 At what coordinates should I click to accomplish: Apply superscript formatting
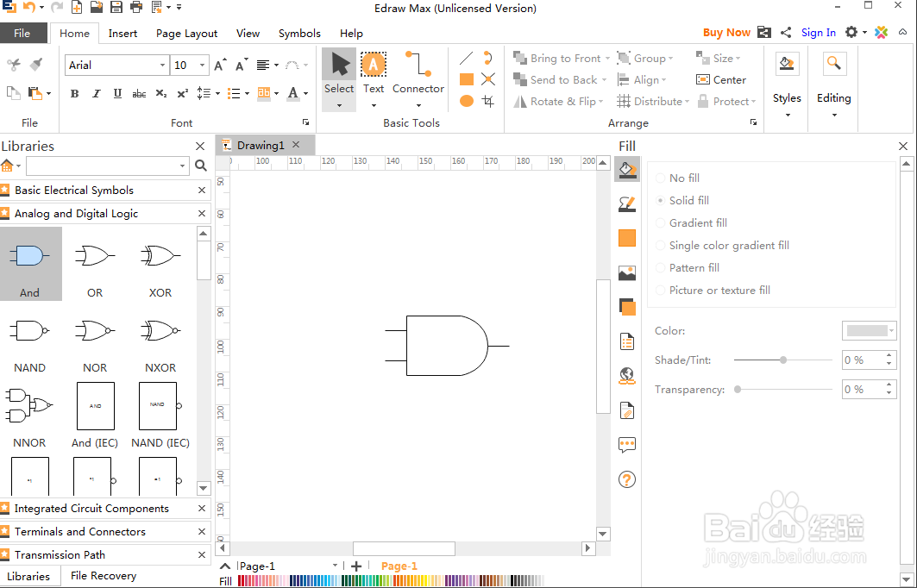pos(183,93)
